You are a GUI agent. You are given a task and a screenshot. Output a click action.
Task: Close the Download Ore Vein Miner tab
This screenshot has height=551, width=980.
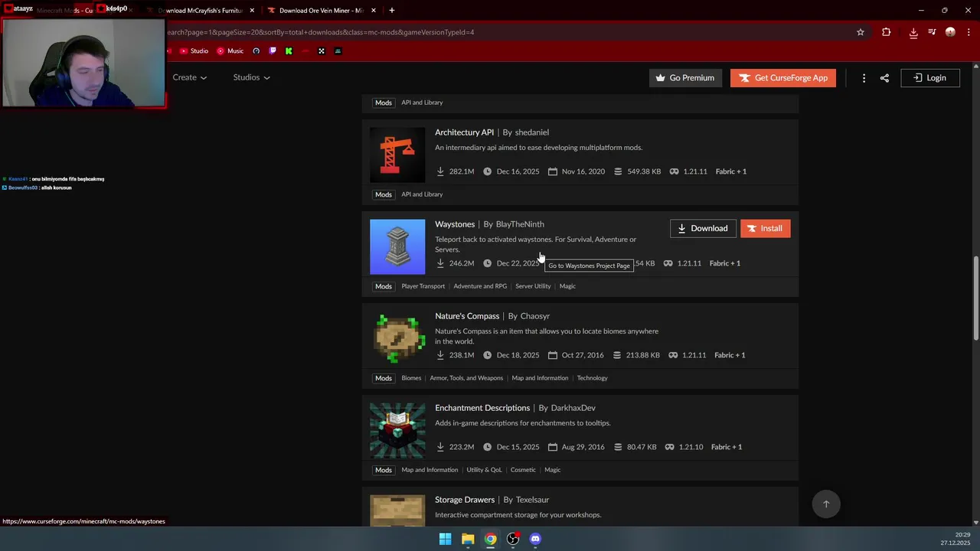point(374,11)
